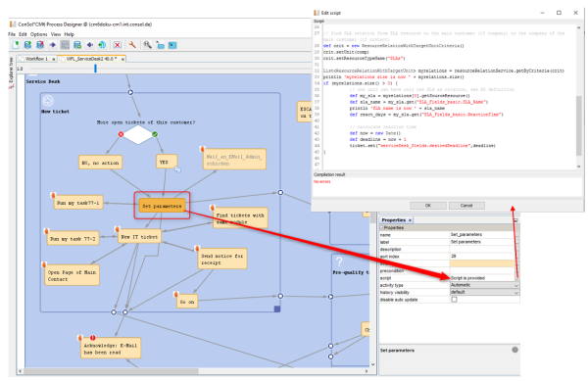Click the script property value field
Screen dimensions: 588x381
pos(482,278)
